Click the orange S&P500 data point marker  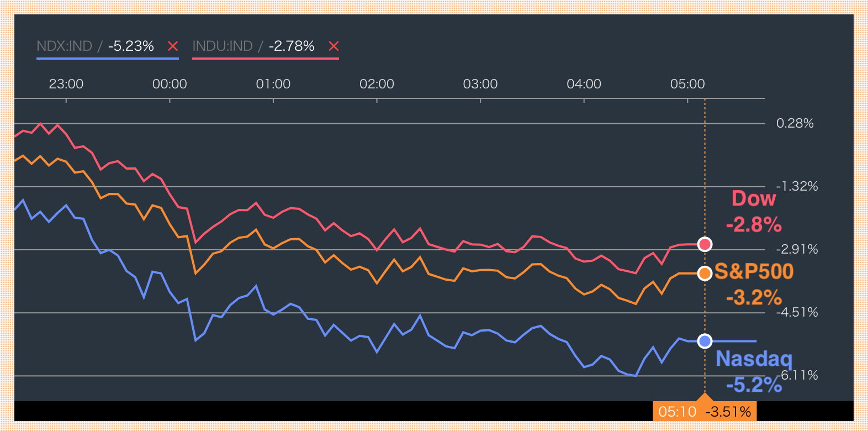point(705,273)
